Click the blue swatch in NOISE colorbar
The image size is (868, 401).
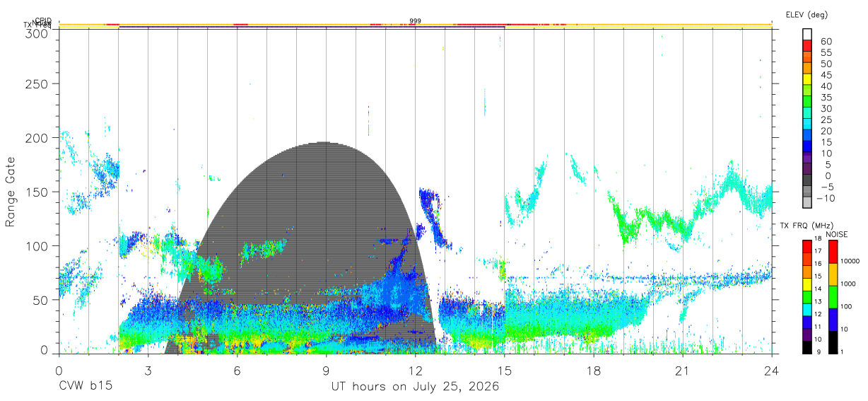tap(833, 319)
